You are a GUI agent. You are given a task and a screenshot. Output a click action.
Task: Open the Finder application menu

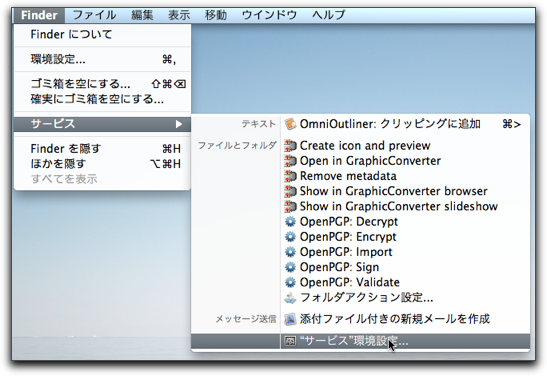point(39,15)
